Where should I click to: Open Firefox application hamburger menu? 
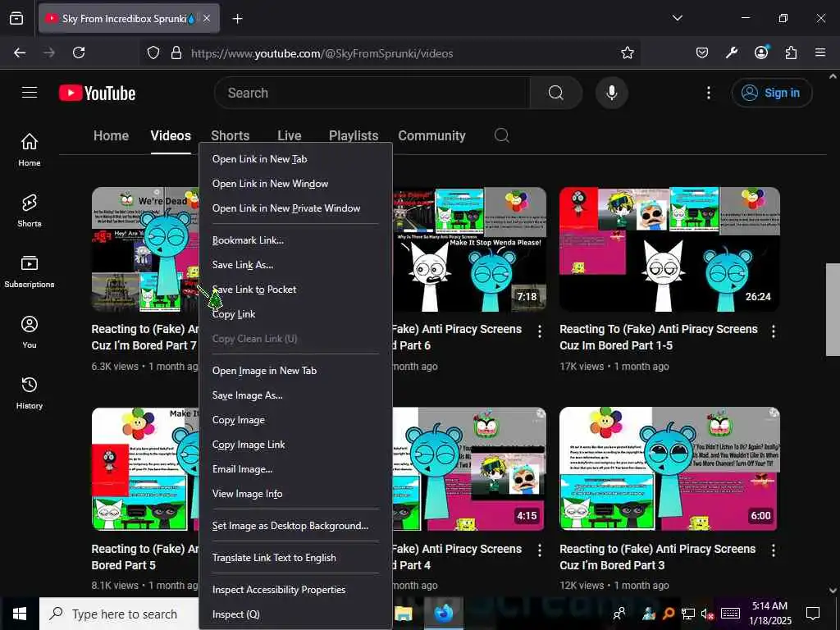[x=820, y=52]
